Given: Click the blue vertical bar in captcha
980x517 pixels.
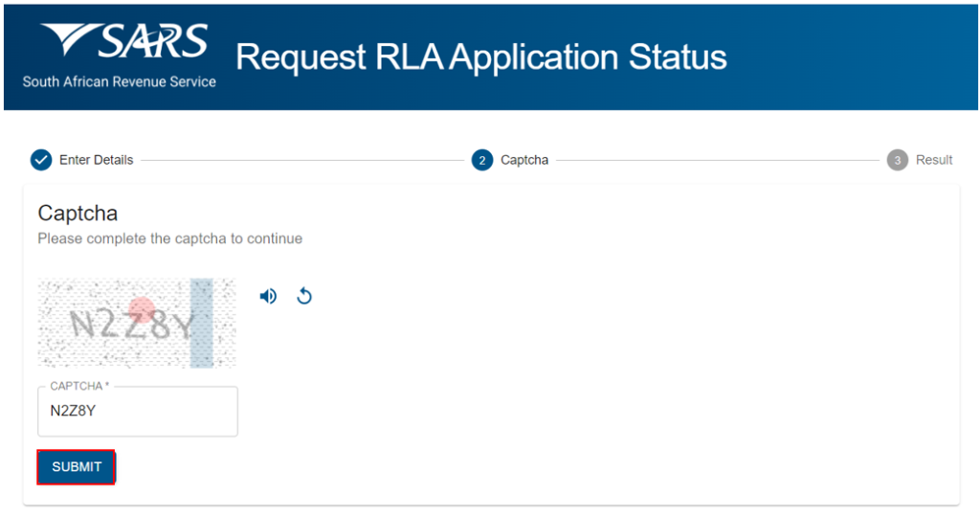Looking at the screenshot, I should click(x=201, y=324).
